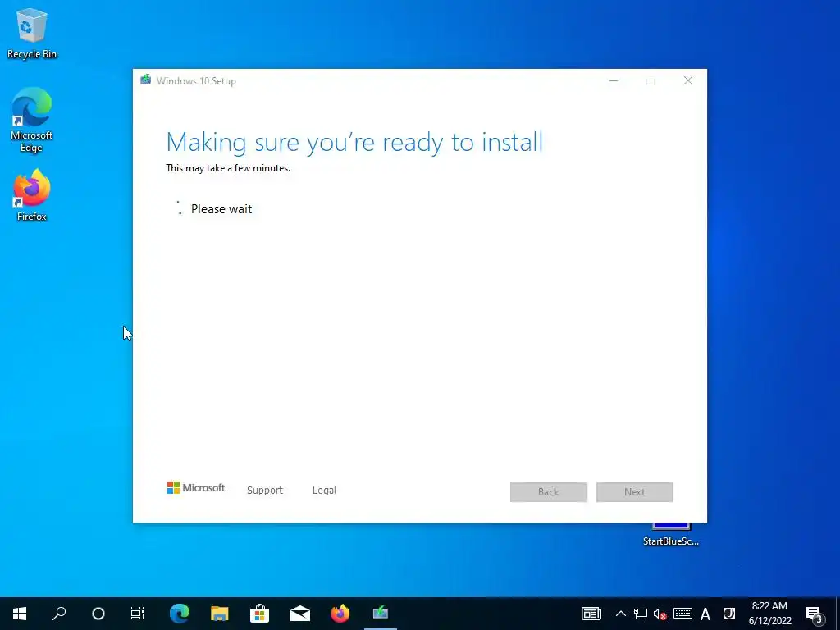
Task: Click the disabled Next button
Action: point(635,492)
